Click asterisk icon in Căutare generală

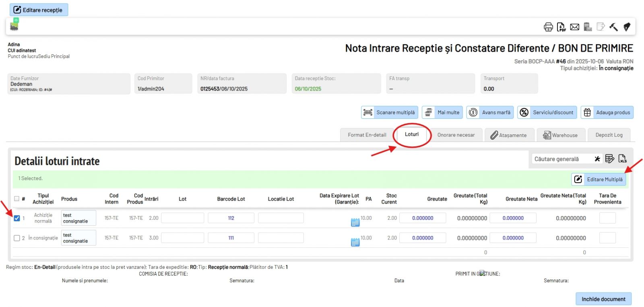pos(597,159)
